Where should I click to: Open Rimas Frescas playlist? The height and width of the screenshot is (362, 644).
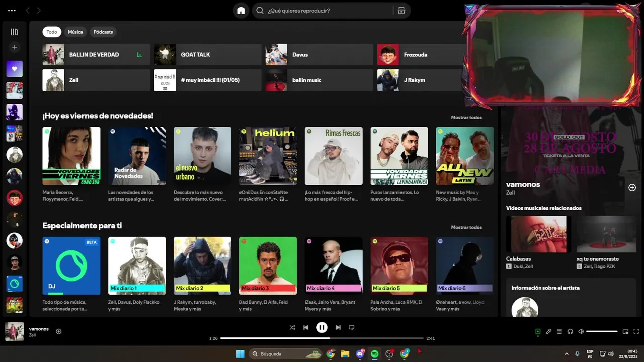pos(334,156)
